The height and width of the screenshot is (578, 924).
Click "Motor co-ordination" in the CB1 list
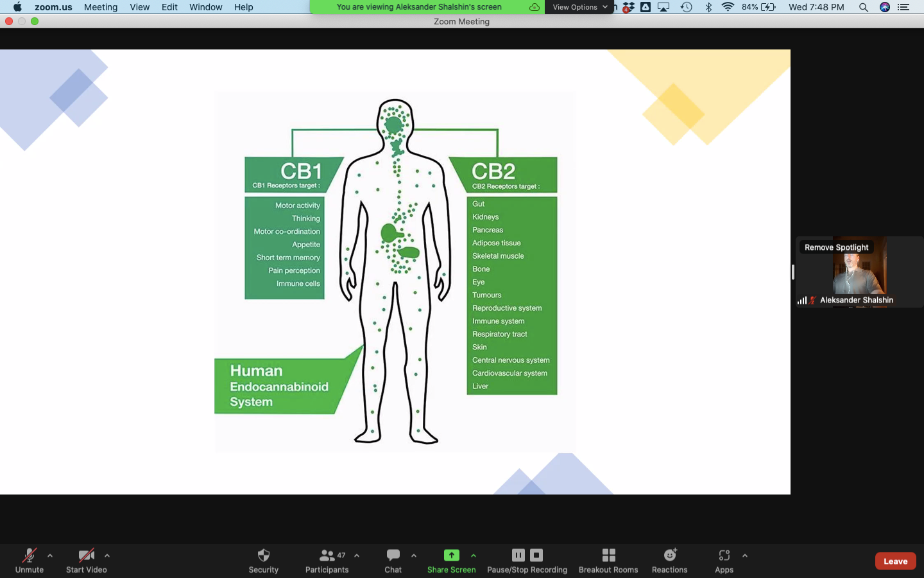[287, 231]
